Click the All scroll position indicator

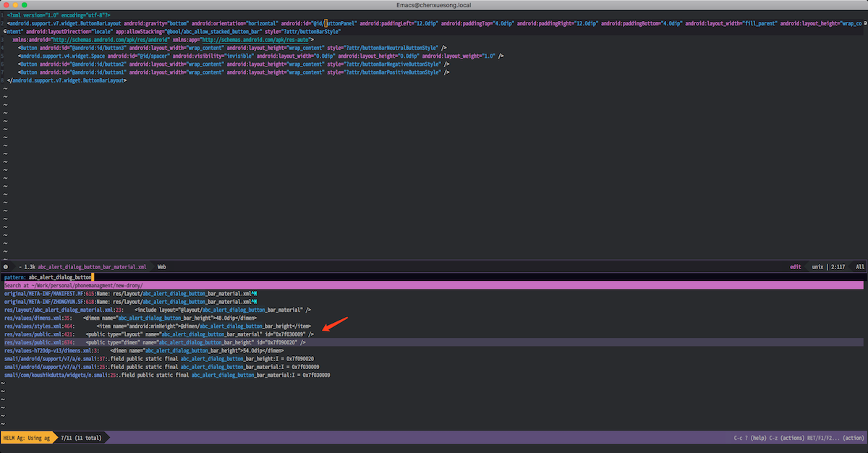(x=859, y=266)
